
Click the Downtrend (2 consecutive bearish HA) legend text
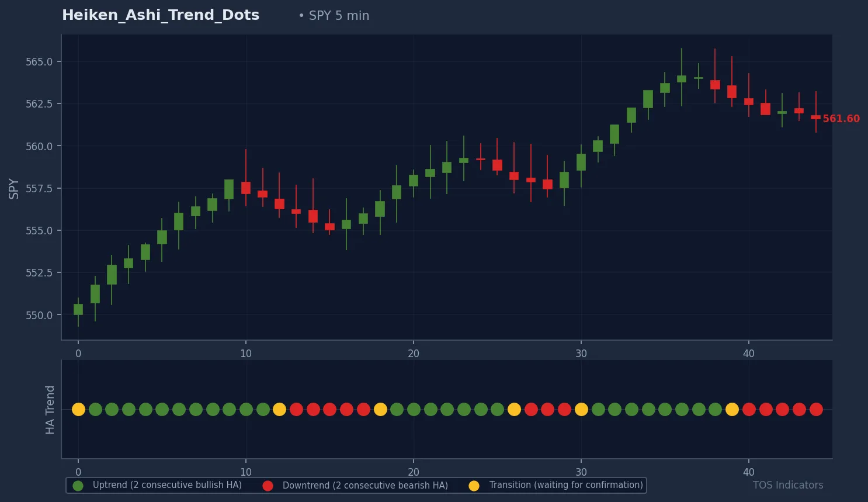point(365,485)
